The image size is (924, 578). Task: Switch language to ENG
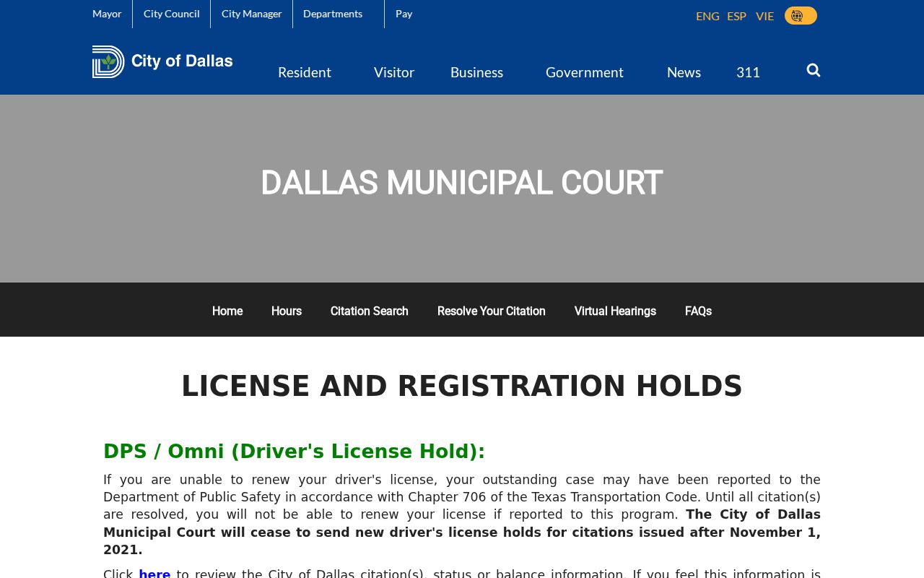click(707, 16)
